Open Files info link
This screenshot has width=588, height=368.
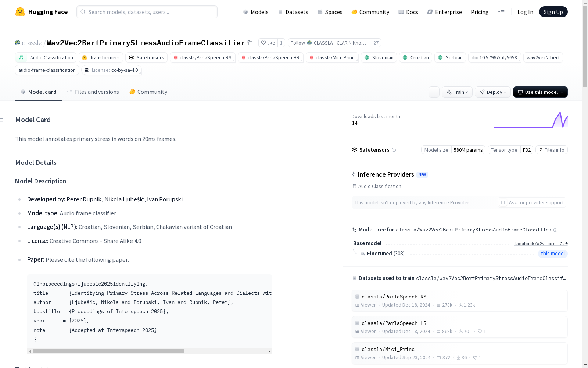pos(551,150)
